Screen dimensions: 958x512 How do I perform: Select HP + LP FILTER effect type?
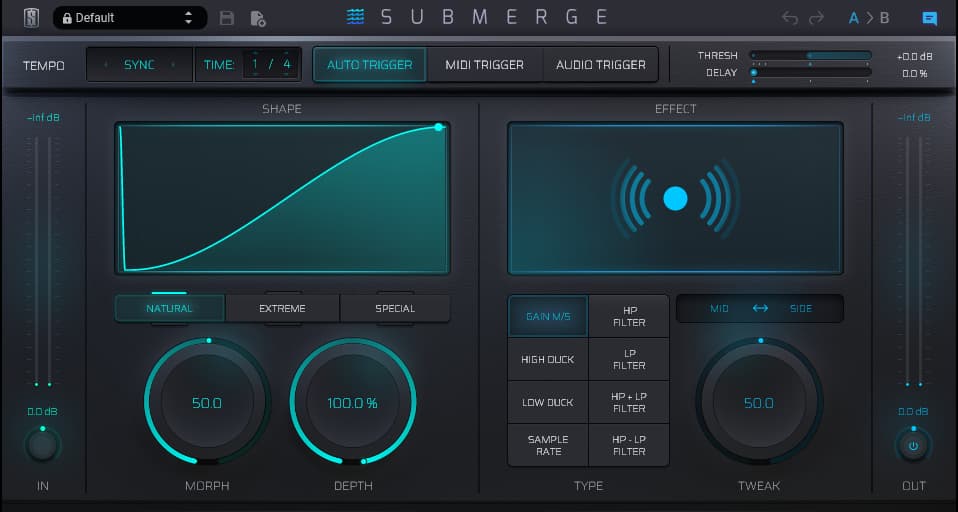(x=629, y=402)
